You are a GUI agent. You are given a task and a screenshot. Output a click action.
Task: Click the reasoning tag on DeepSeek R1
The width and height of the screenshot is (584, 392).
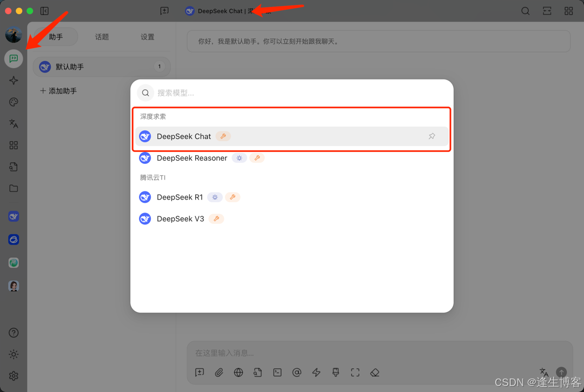click(215, 197)
